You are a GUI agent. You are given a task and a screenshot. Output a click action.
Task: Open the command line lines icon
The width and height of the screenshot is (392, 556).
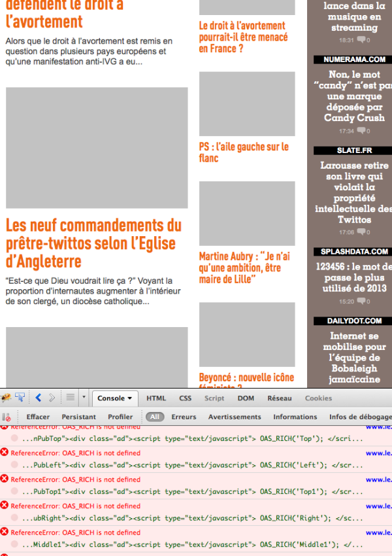point(71,397)
